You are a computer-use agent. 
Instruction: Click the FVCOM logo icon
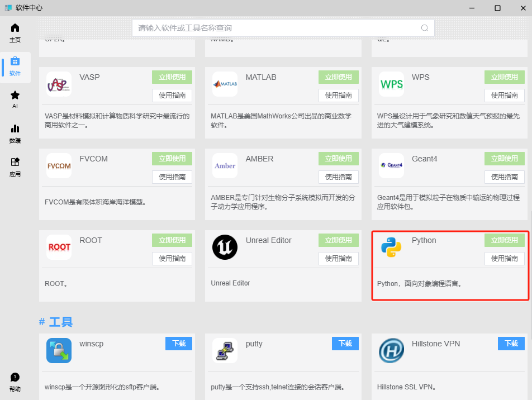click(x=59, y=165)
